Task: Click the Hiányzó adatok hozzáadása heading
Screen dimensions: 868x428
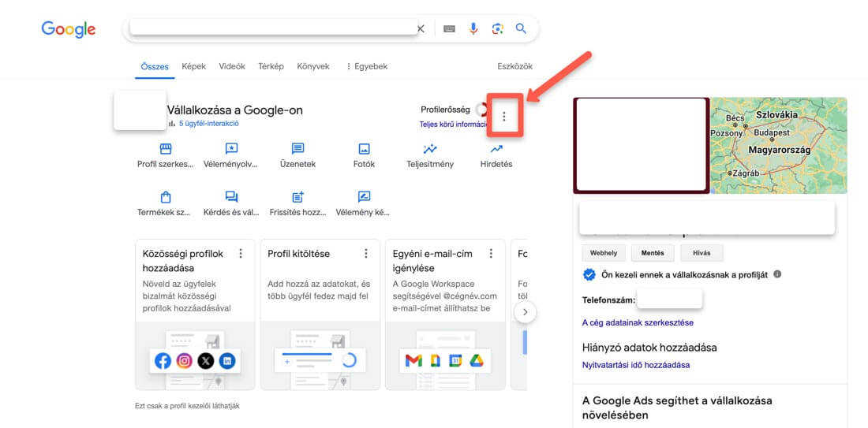Action: tap(649, 348)
